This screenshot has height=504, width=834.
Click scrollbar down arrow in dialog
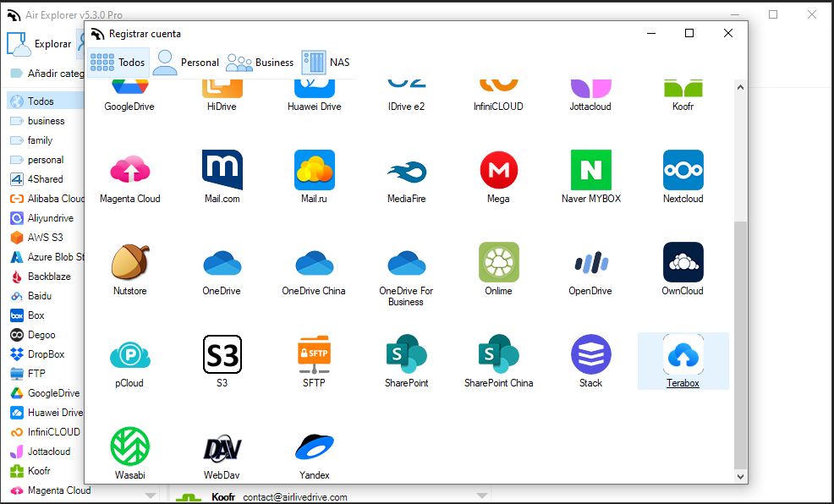(740, 477)
